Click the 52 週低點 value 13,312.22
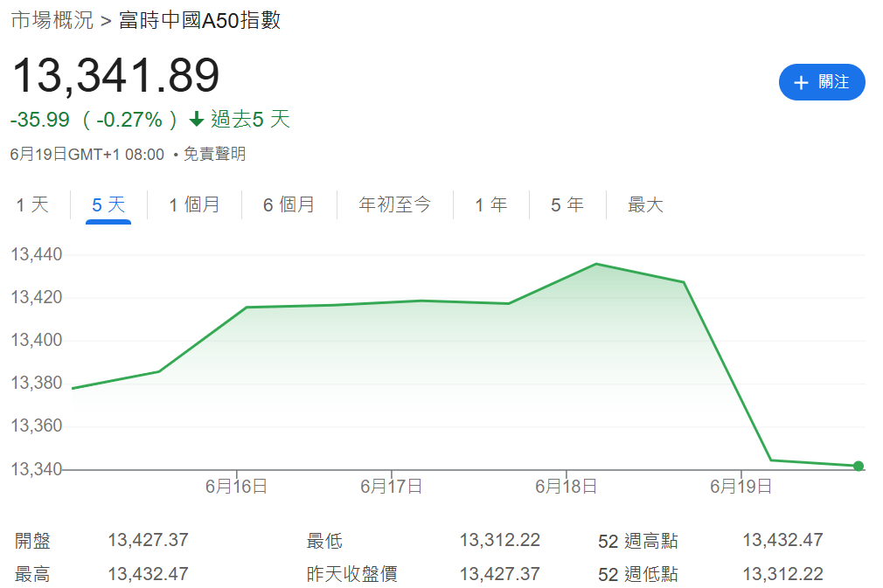 click(x=782, y=574)
